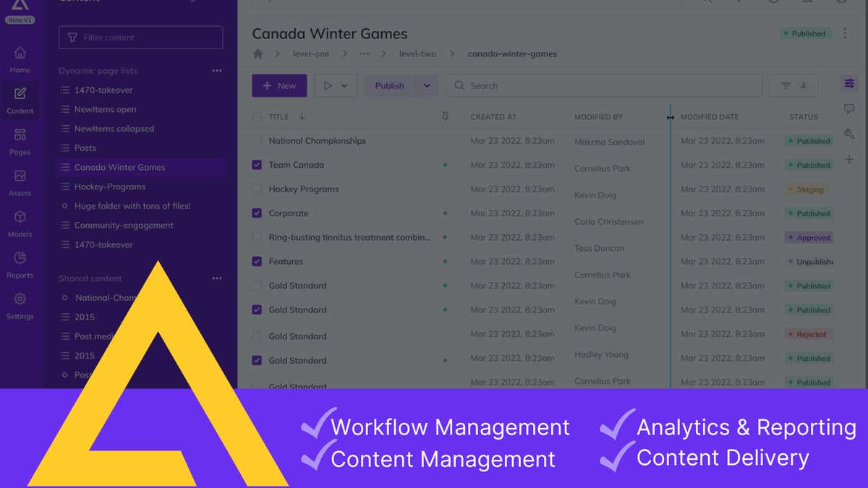The image size is (868, 488).
Task: Open the Assets section
Action: click(x=20, y=183)
